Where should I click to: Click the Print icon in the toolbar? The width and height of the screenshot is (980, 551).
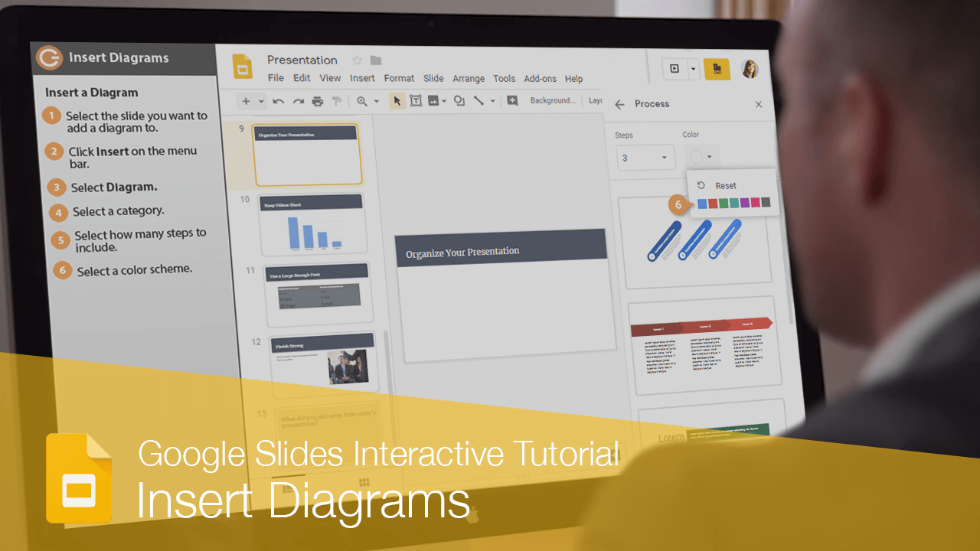[317, 101]
